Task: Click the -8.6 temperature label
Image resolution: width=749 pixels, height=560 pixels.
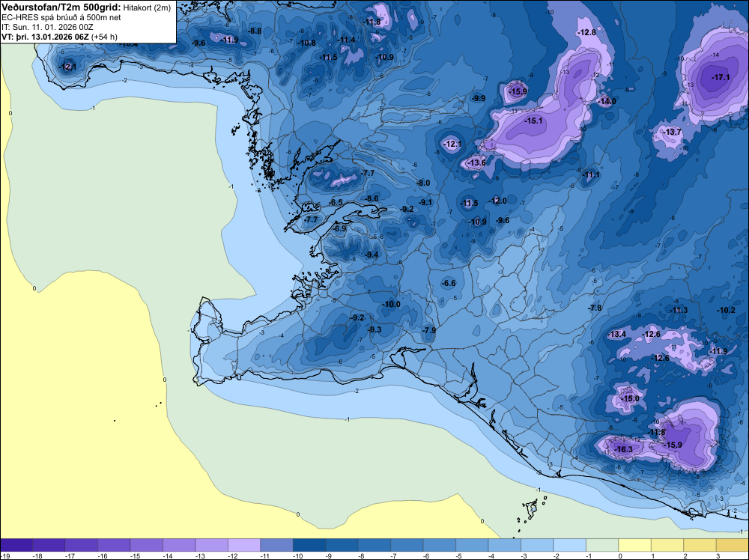Action: coord(372,198)
